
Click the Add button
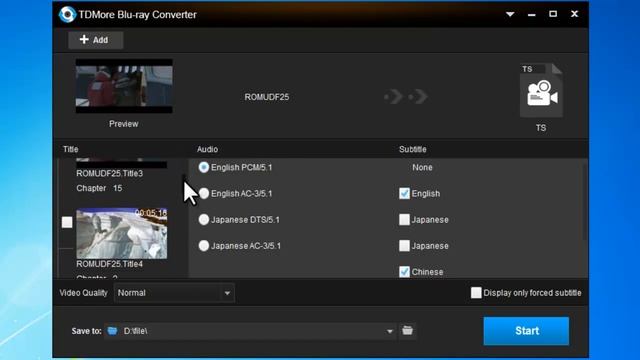tap(96, 40)
